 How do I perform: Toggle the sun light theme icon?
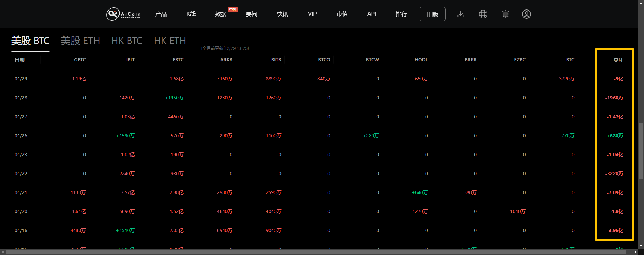click(505, 14)
